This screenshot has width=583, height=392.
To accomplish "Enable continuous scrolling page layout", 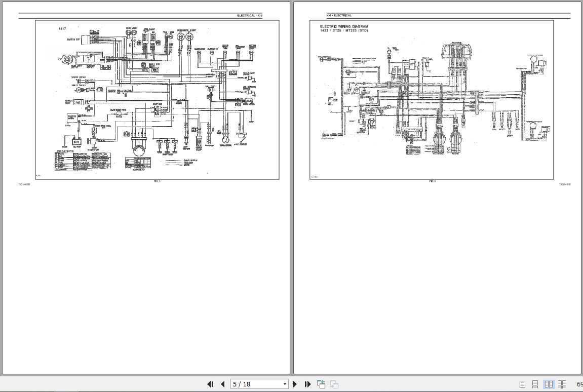I will pos(535,384).
